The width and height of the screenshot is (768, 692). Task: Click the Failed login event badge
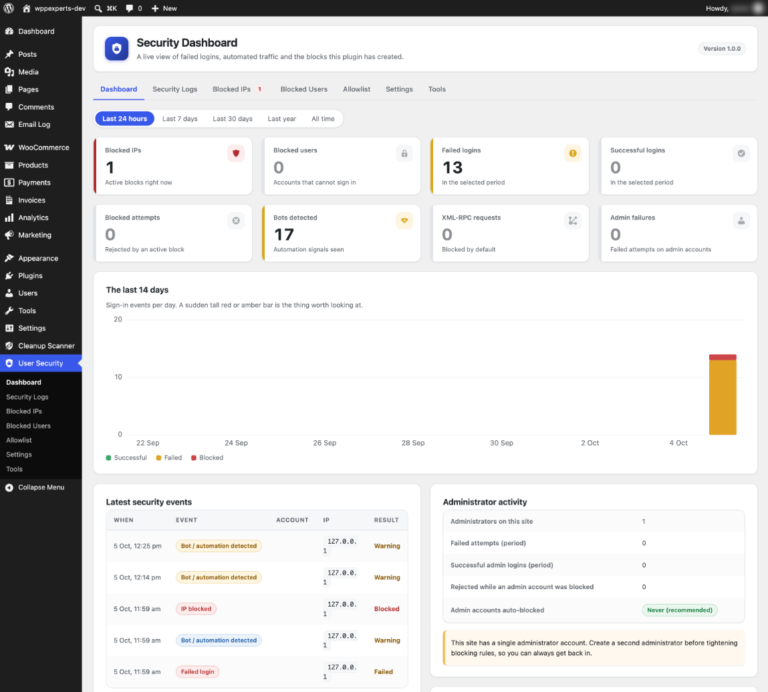(197, 671)
